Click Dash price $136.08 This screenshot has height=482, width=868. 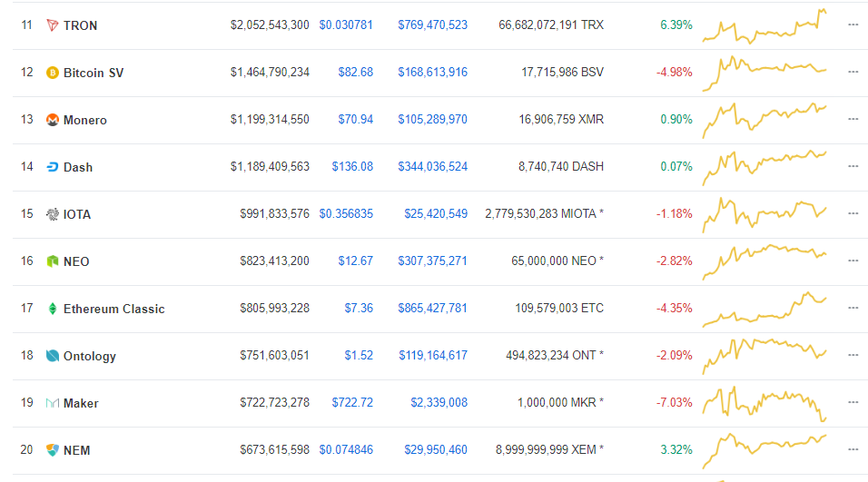352,167
